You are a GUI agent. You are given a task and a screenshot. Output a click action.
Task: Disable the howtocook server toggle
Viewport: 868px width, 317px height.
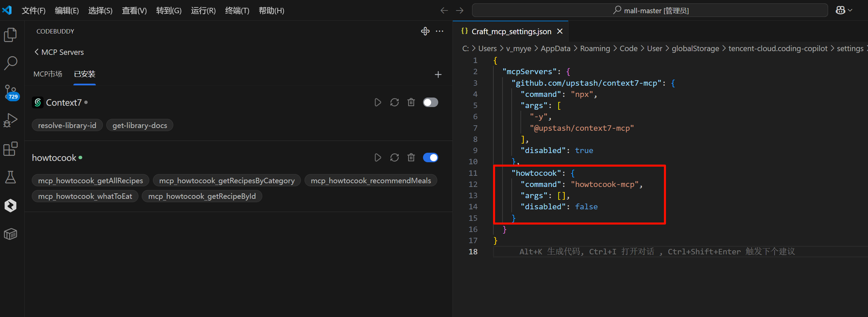click(430, 157)
